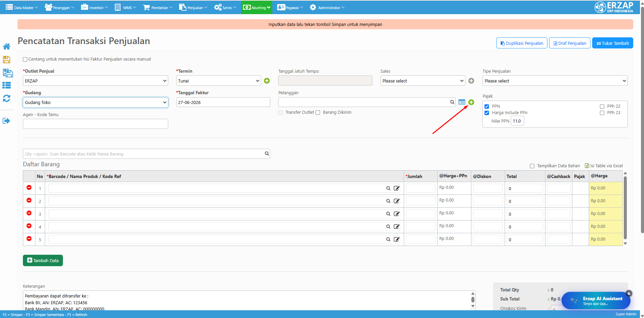Screen dimensions: 644x318
Task: Add new Termin with green plus icon
Action: click(267, 81)
